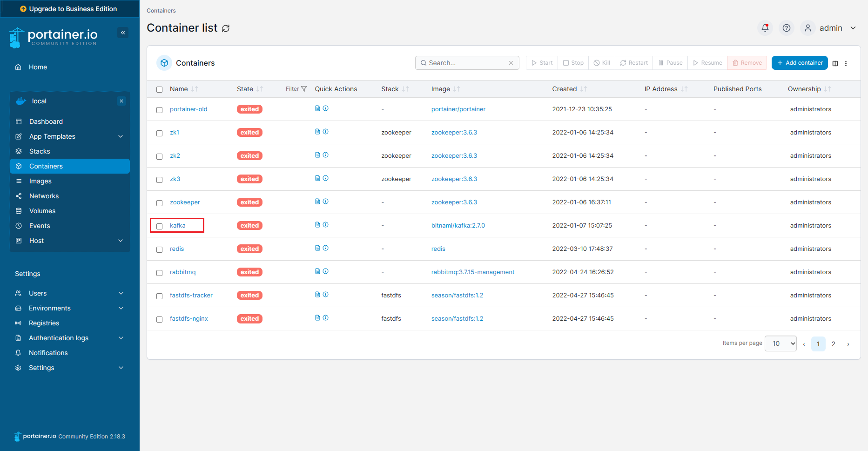Screen dimensions: 868x451
Task: Open the help question mark icon
Action: click(x=787, y=28)
